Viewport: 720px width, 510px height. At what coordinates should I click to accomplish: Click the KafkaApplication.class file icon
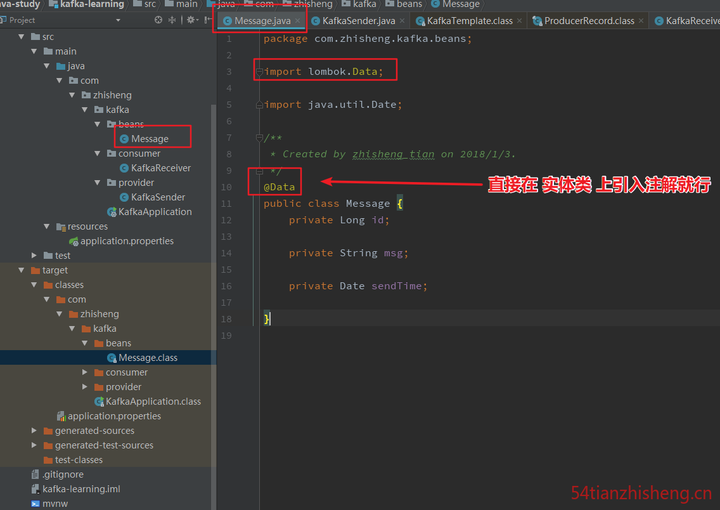(99, 402)
